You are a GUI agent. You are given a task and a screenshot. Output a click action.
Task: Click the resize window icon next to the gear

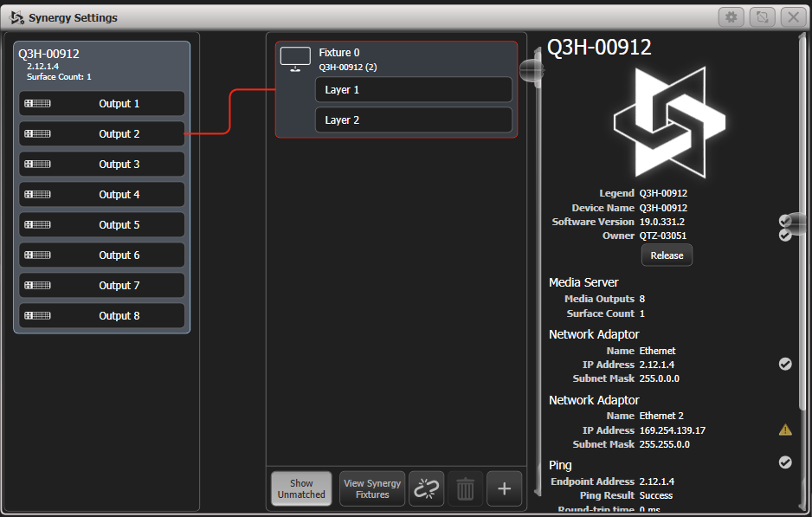(764, 16)
